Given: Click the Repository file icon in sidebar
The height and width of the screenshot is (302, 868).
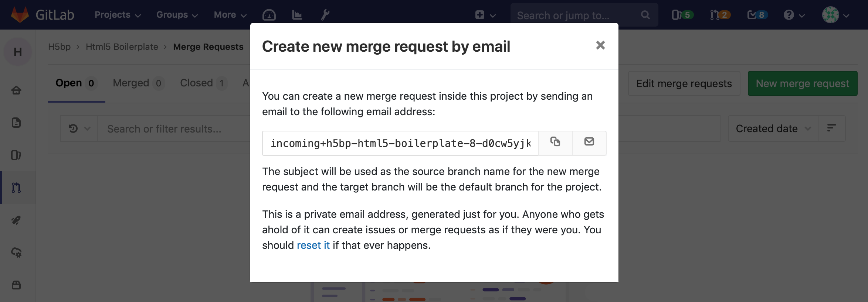Looking at the screenshot, I should pyautogui.click(x=16, y=123).
